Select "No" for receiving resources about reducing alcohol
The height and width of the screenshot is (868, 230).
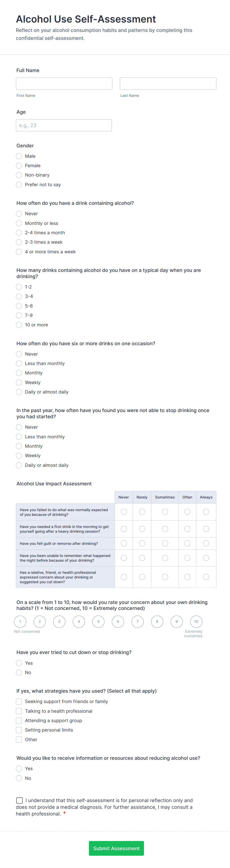[x=19, y=778]
